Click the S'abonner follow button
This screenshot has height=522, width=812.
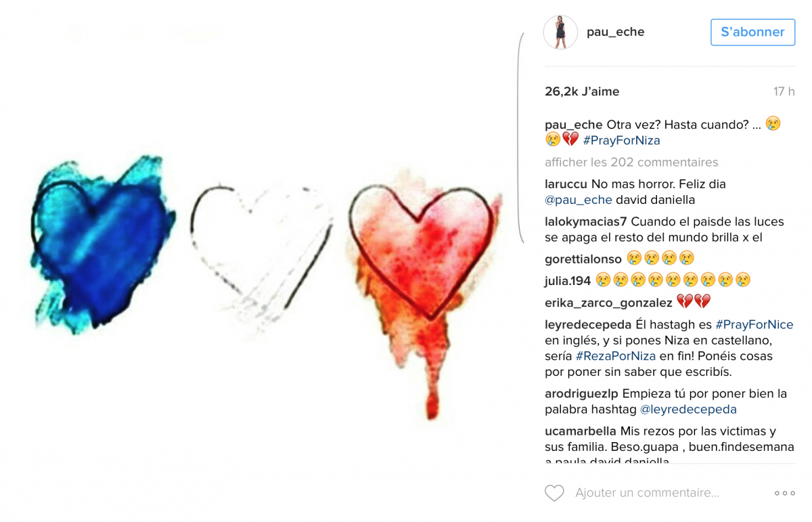pyautogui.click(x=752, y=32)
